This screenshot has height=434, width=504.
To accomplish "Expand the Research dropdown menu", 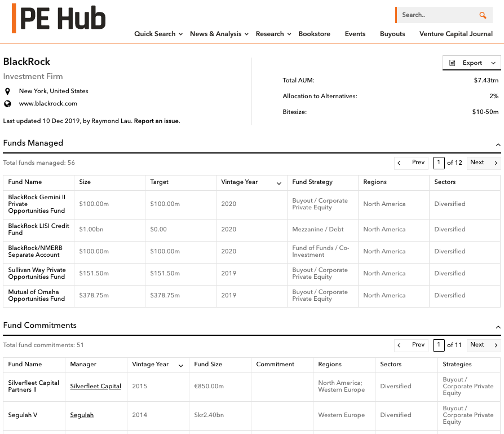I will point(273,34).
